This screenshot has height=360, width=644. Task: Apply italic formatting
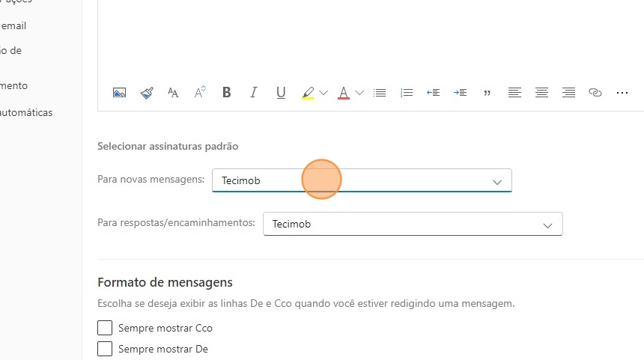[x=254, y=93]
